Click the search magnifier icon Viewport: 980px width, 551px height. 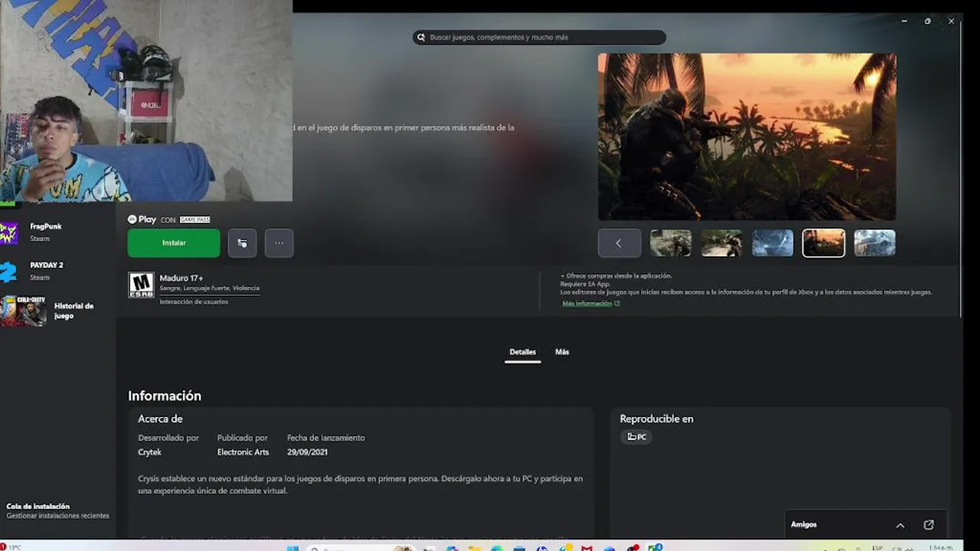coord(421,37)
